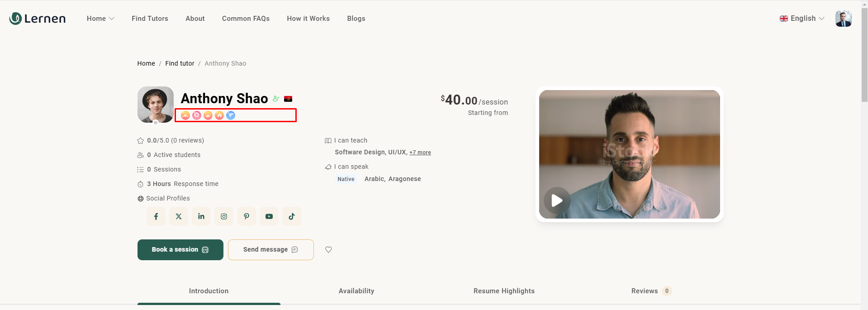The height and width of the screenshot is (310, 868).
Task: Open the LinkedIn social profile icon
Action: pyautogui.click(x=201, y=216)
